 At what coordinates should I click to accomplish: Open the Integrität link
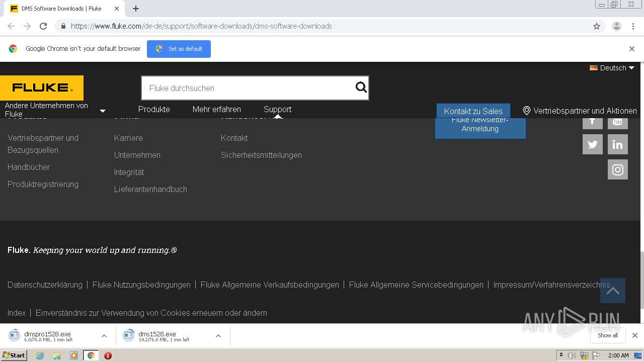pyautogui.click(x=129, y=172)
